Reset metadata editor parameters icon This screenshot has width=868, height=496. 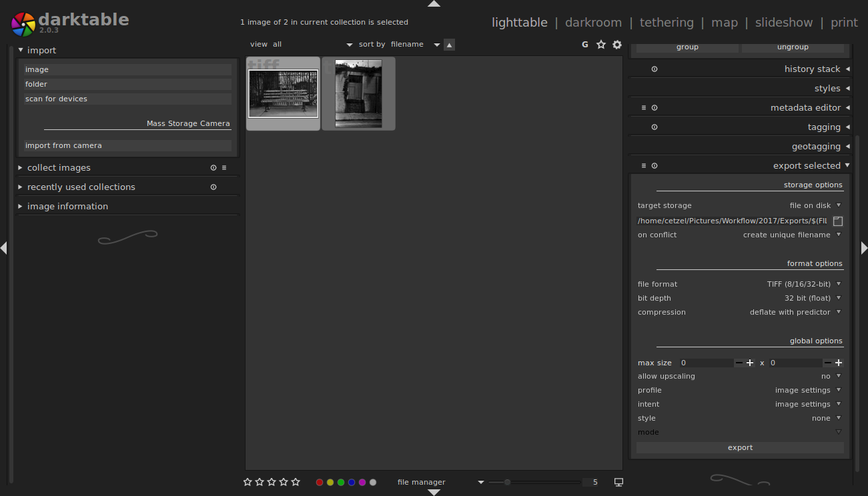coord(655,108)
